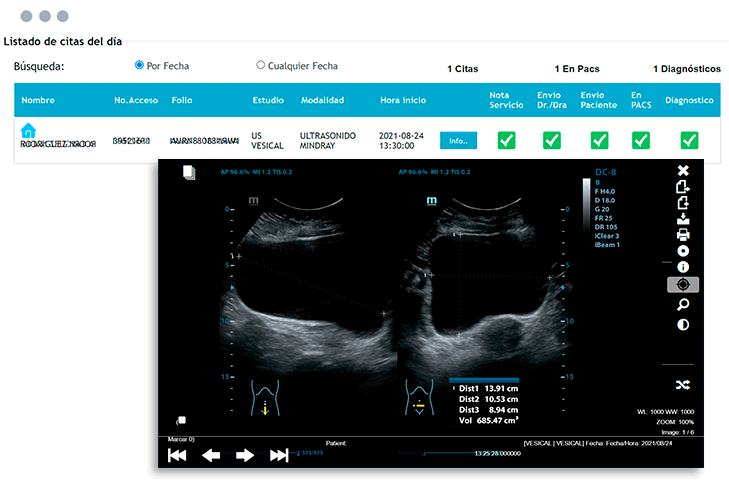The width and height of the screenshot is (729, 486).
Task: Jump to the last image
Action: [x=279, y=455]
